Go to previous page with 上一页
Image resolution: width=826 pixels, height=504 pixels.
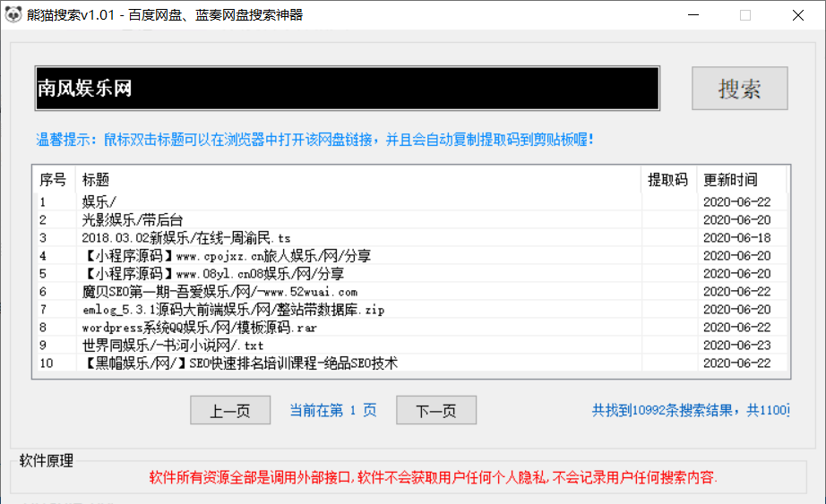230,410
